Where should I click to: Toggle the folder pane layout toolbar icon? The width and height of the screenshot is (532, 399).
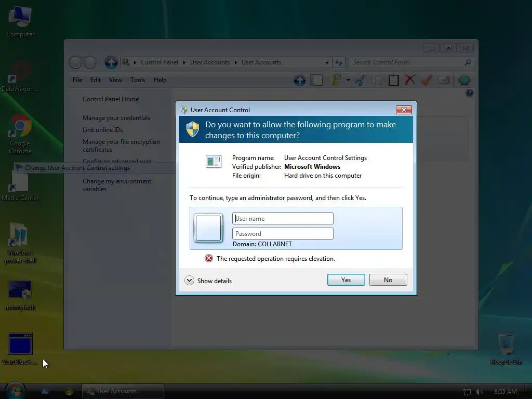316,81
